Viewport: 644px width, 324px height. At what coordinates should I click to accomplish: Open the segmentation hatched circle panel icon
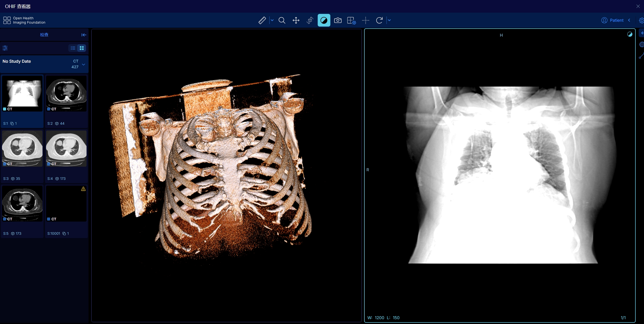642,45
